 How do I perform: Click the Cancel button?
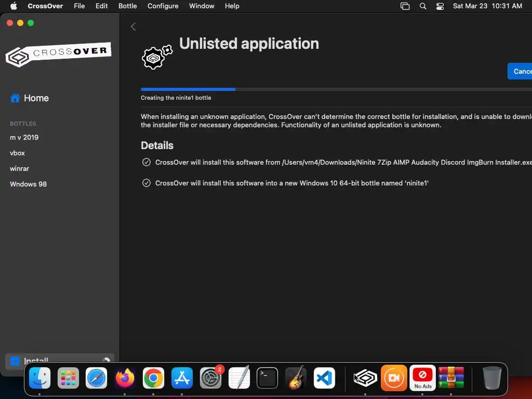(x=520, y=71)
